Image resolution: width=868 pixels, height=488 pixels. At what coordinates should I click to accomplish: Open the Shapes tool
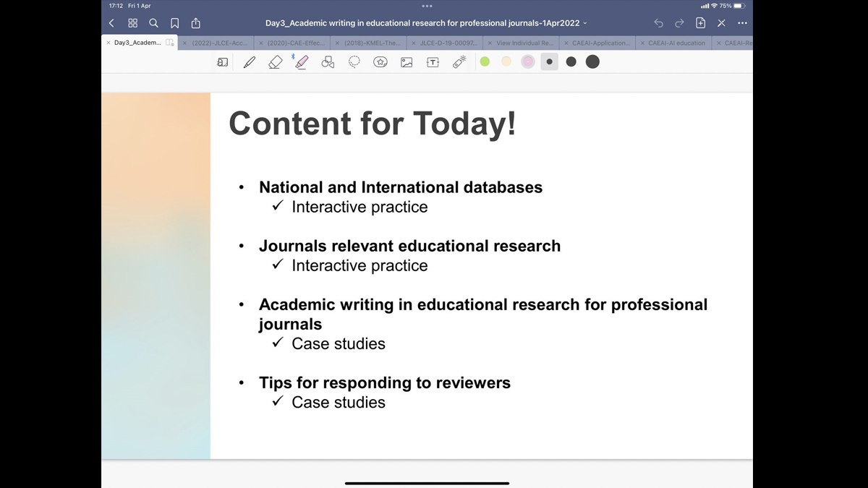[x=328, y=62]
